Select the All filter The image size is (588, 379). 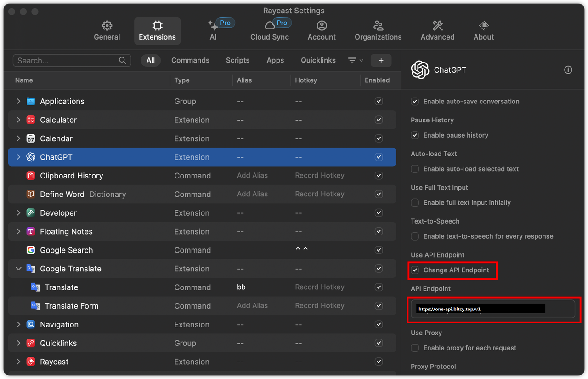pos(151,60)
